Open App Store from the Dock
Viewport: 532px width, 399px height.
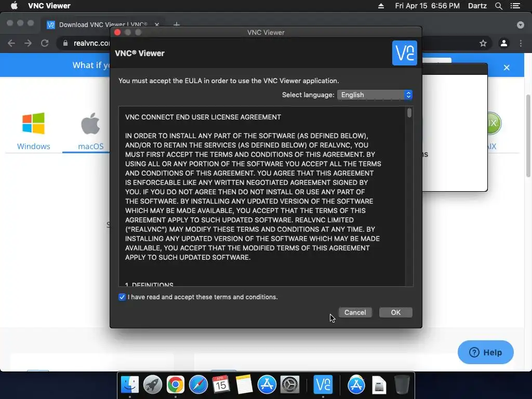click(x=267, y=385)
